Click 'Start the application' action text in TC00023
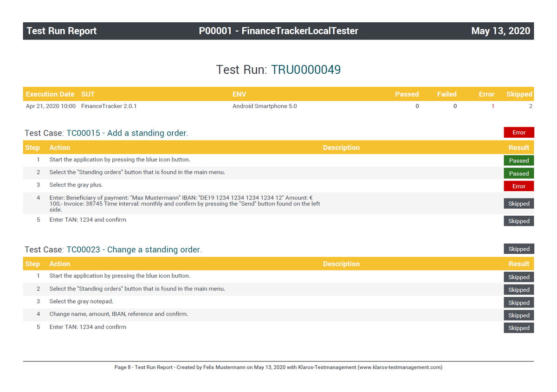This screenshot has width=557, height=392. [x=120, y=276]
